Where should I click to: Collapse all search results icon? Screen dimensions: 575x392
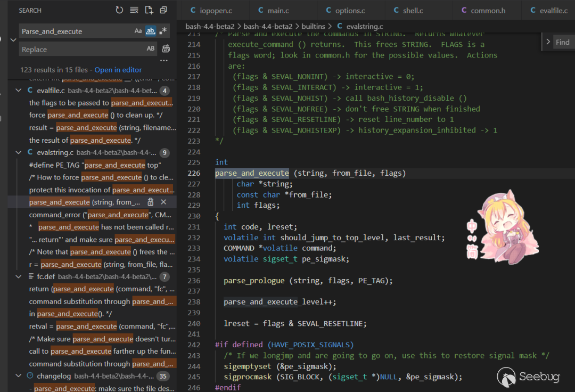coord(163,10)
